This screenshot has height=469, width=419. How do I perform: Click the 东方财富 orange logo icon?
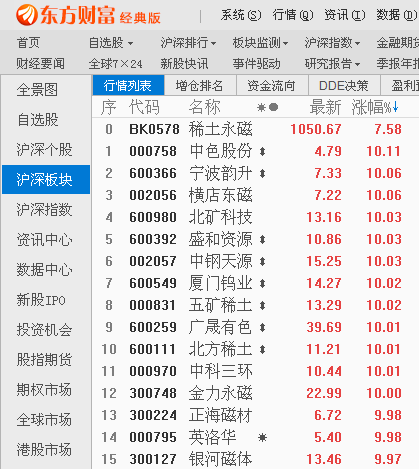[x=27, y=15]
